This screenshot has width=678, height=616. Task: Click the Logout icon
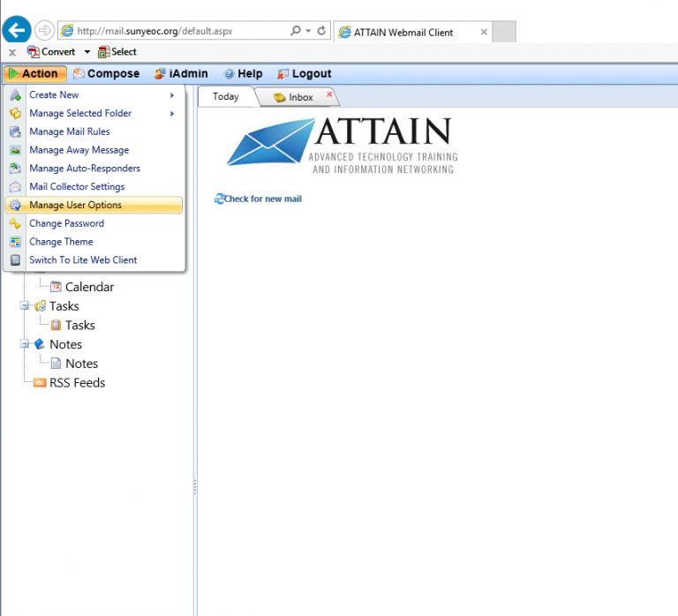tap(282, 74)
